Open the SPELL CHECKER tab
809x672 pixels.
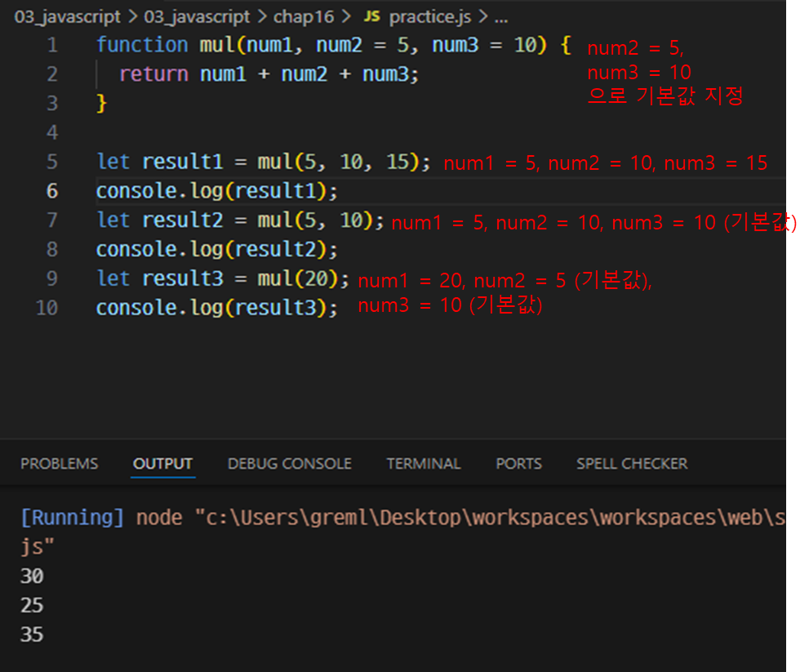click(x=632, y=464)
